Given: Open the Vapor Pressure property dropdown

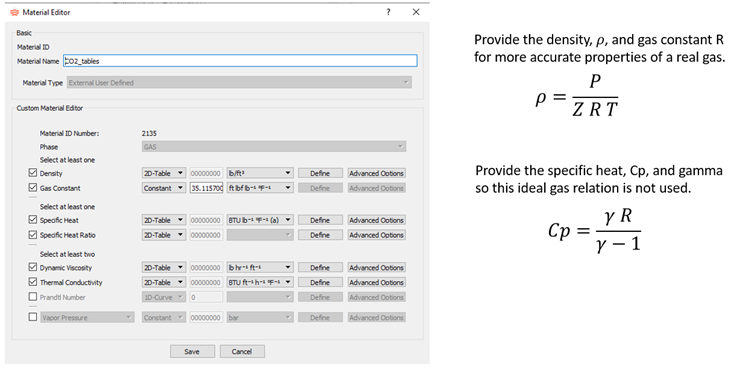Looking at the screenshot, I should click(87, 318).
